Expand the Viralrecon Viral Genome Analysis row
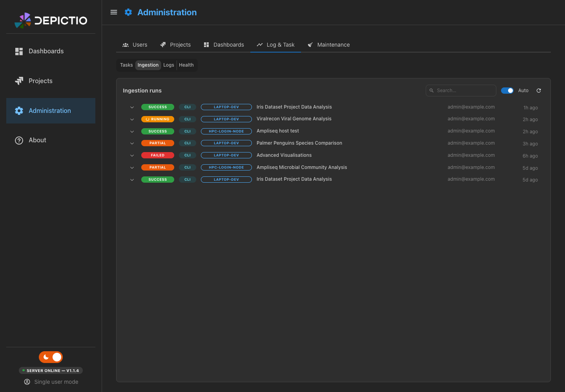 pos(132,120)
